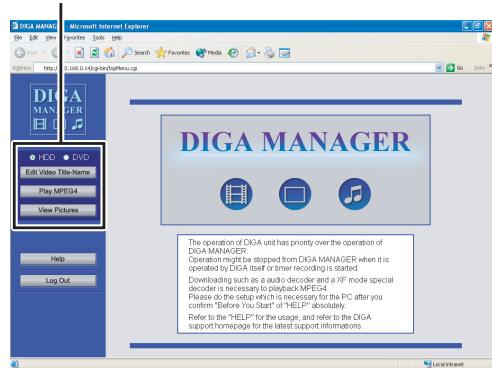492x368 pixels.
Task: Open the Tools menu
Action: click(x=99, y=38)
